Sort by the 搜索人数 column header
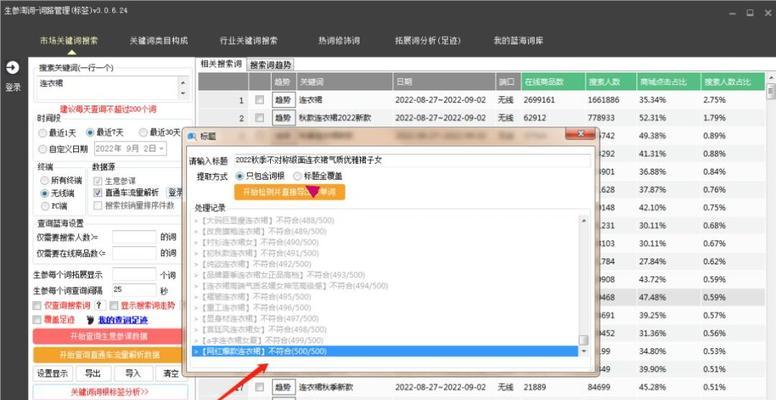776x400 pixels. 610,82
